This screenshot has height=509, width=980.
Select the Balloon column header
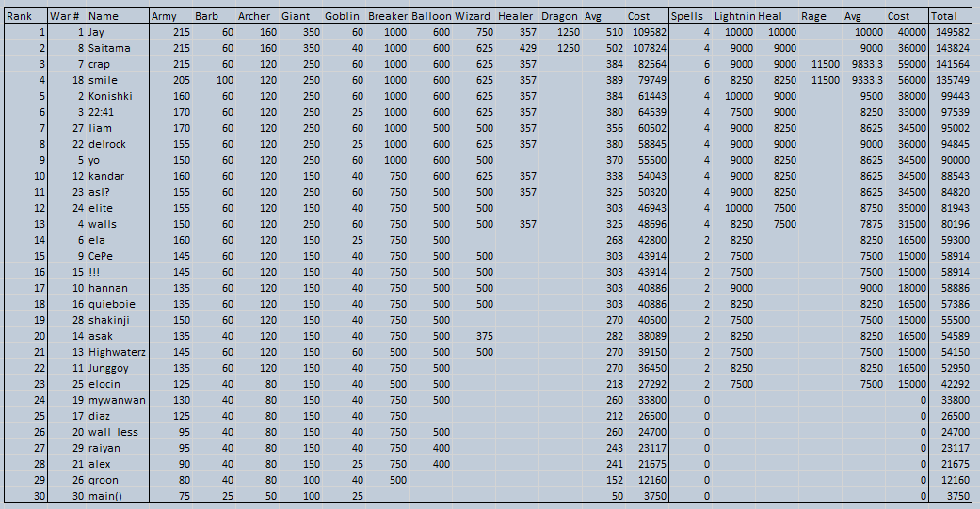click(431, 16)
